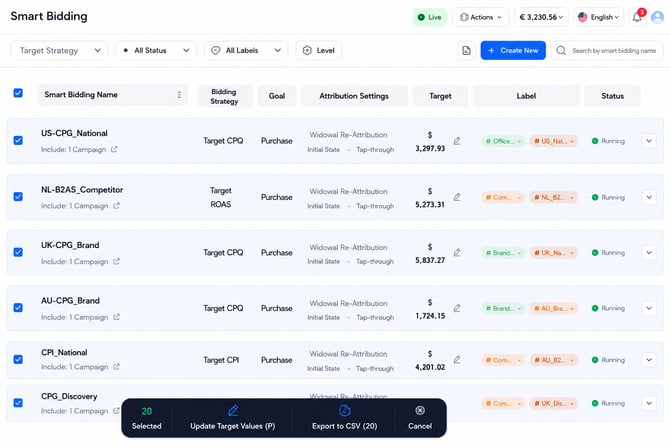Viewport: 670px width, 448px height.
Task: Open the UK_Na label tag dropdown
Action: (x=554, y=253)
